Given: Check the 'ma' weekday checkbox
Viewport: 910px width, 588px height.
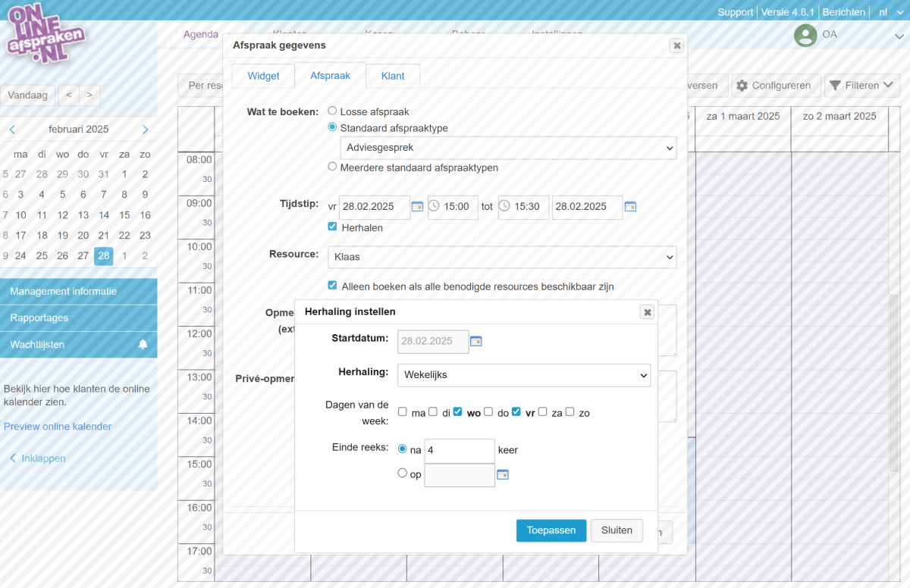Looking at the screenshot, I should [x=403, y=412].
